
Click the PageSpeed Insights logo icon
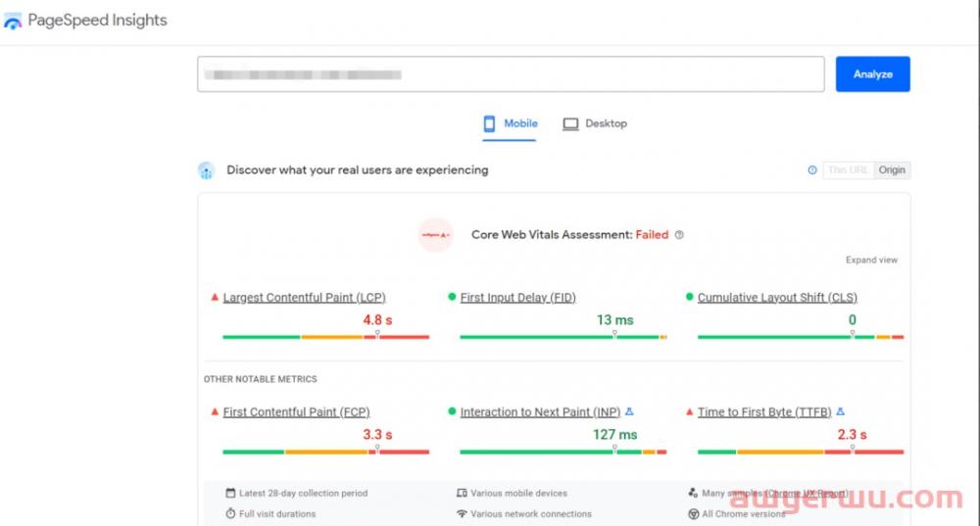pyautogui.click(x=13, y=22)
